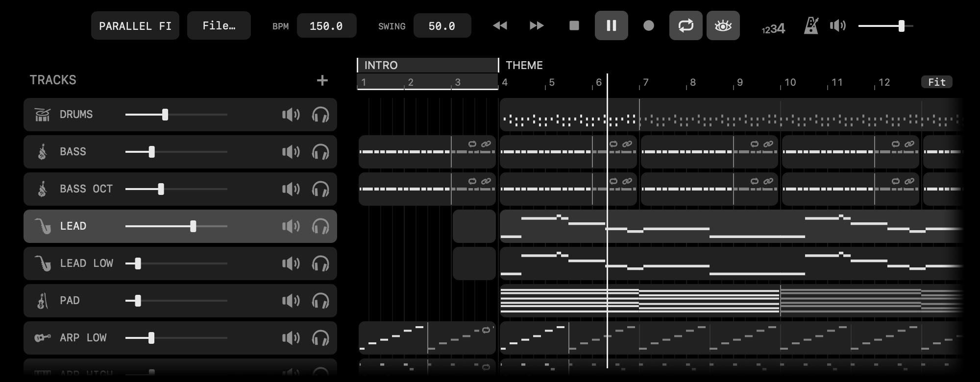Adjust the PAD volume slider
Viewport: 980px width, 382px height.
point(176,301)
